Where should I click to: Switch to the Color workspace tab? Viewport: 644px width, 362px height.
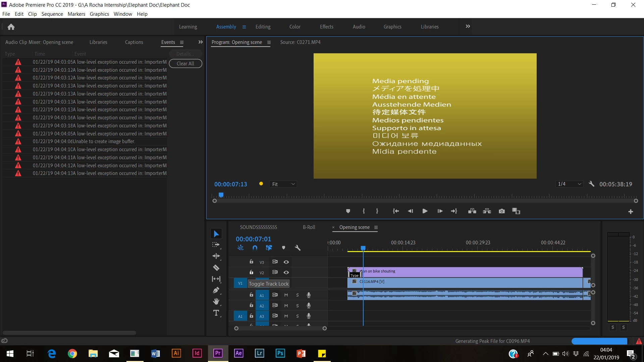295,27
